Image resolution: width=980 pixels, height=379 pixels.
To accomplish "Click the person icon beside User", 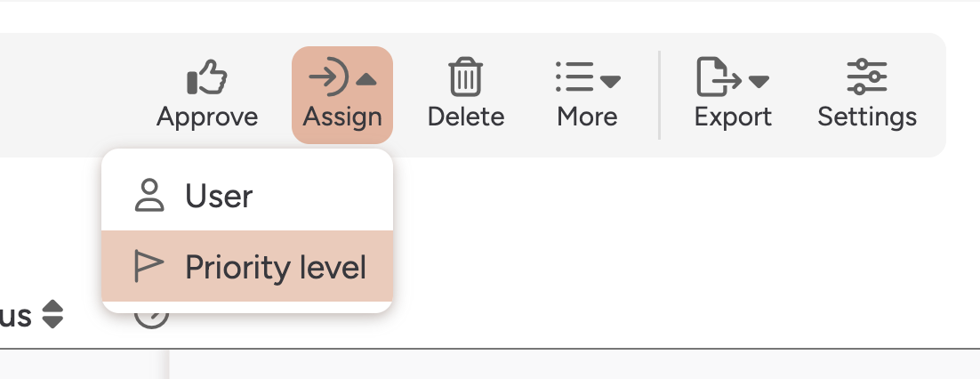I will point(149,196).
